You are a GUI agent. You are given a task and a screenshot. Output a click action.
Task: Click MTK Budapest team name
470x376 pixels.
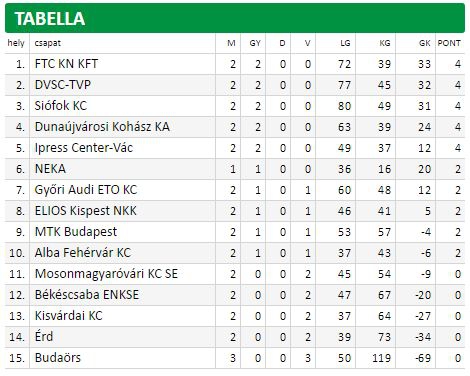coord(76,232)
